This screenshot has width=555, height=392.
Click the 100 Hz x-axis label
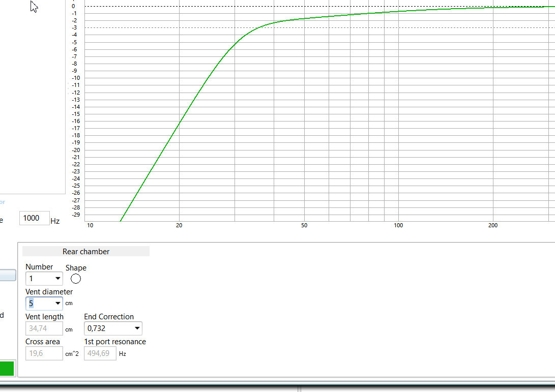[x=398, y=225]
